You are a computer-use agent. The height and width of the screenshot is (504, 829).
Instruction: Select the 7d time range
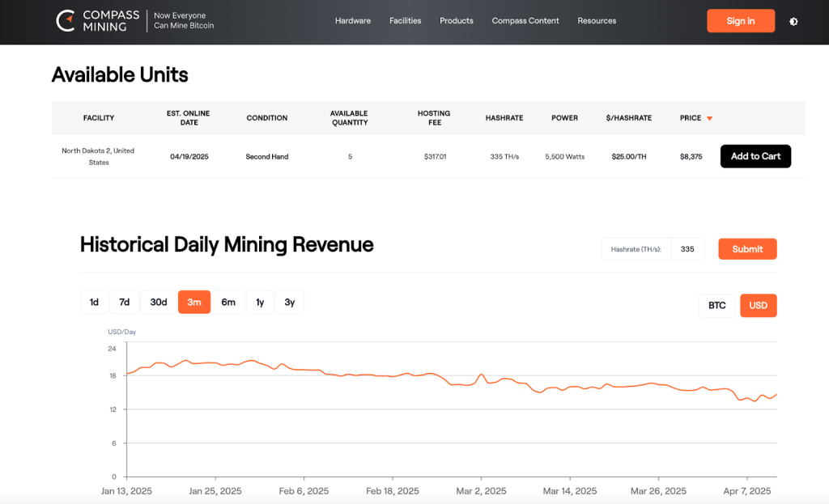point(125,303)
